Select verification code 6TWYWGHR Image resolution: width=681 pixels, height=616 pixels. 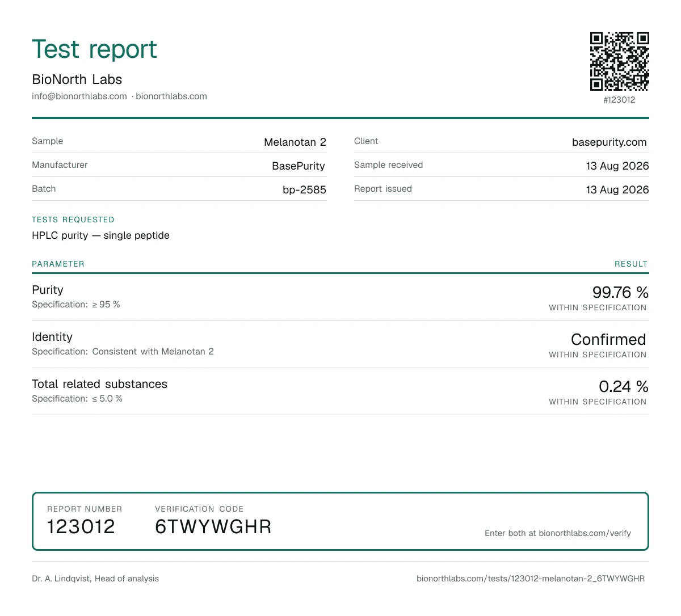tap(213, 527)
